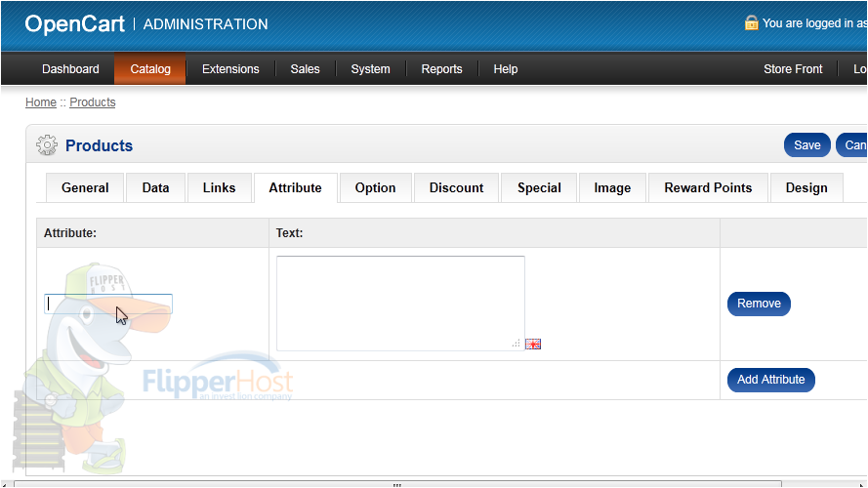Select the Attribute tab
Image resolution: width=868 pixels, height=488 pixels.
(x=296, y=188)
